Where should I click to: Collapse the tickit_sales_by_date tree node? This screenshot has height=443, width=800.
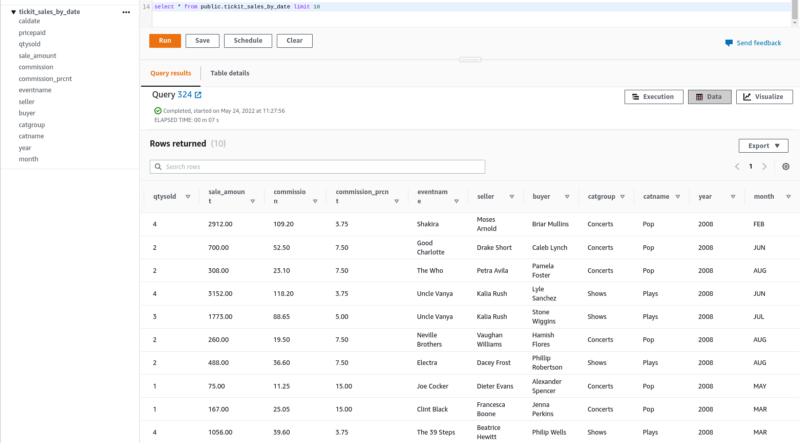(13, 12)
